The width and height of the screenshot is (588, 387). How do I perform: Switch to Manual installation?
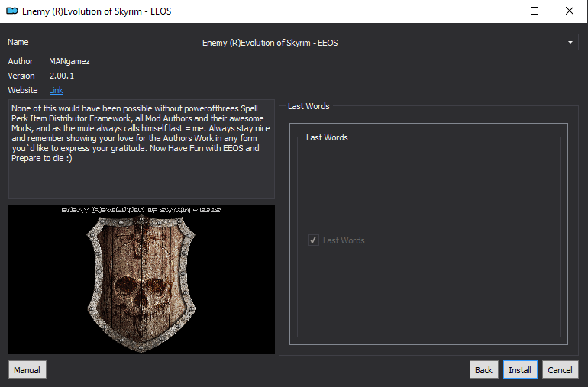point(27,369)
